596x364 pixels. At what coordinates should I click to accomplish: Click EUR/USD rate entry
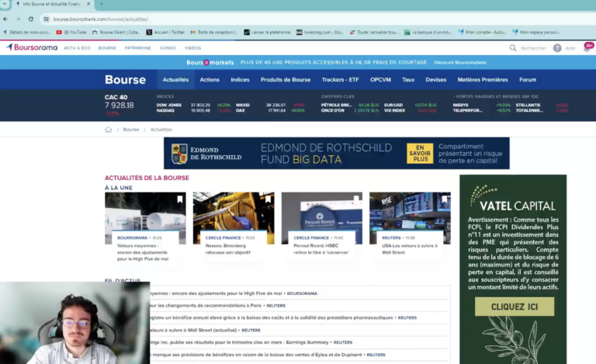pos(410,105)
